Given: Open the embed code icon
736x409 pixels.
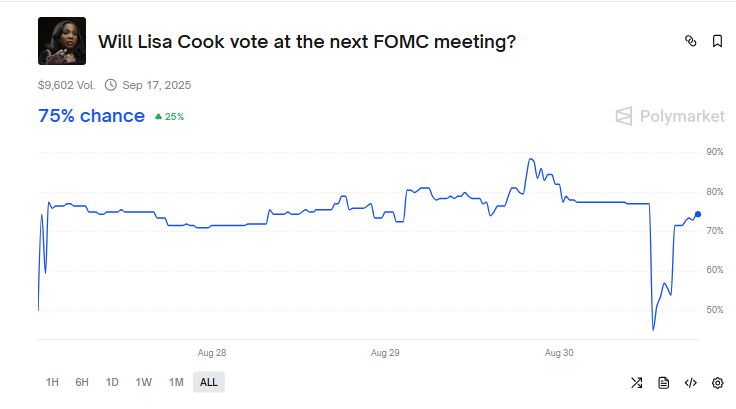Looking at the screenshot, I should (690, 382).
